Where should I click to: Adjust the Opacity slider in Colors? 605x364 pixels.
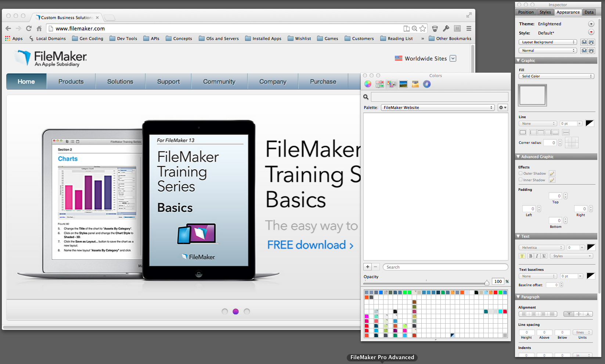click(487, 283)
